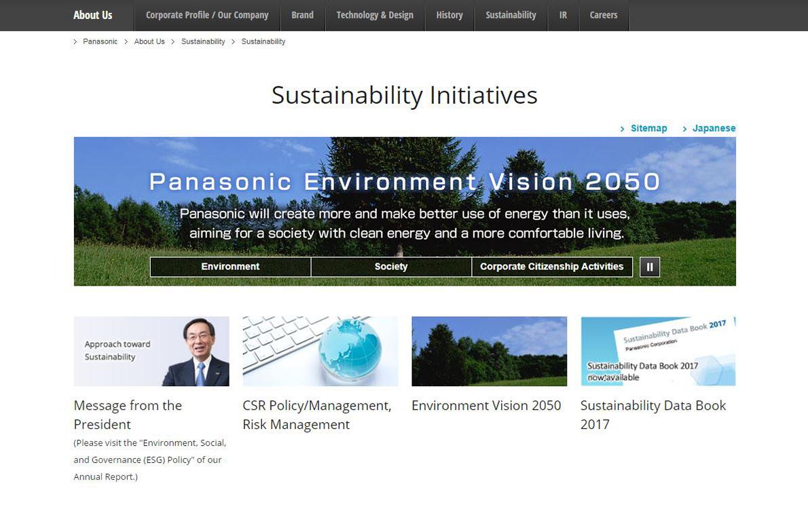Click the Panasonic breadcrumb link
Screen dimensions: 808x532
tap(100, 41)
